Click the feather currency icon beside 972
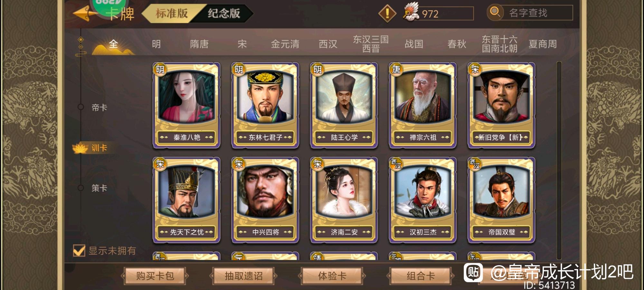The image size is (644, 290). point(411,12)
